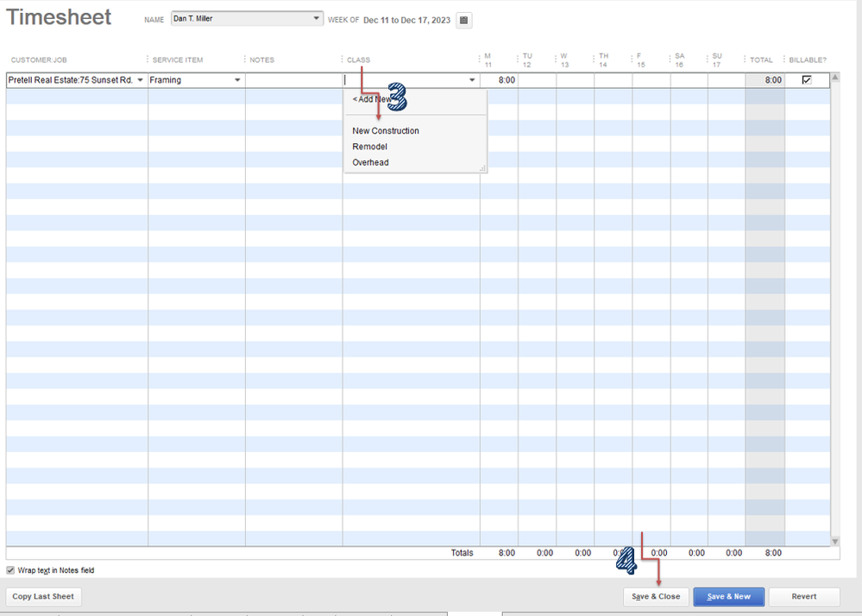862x616 pixels.
Task: Click the Total column header
Action: pos(761,60)
